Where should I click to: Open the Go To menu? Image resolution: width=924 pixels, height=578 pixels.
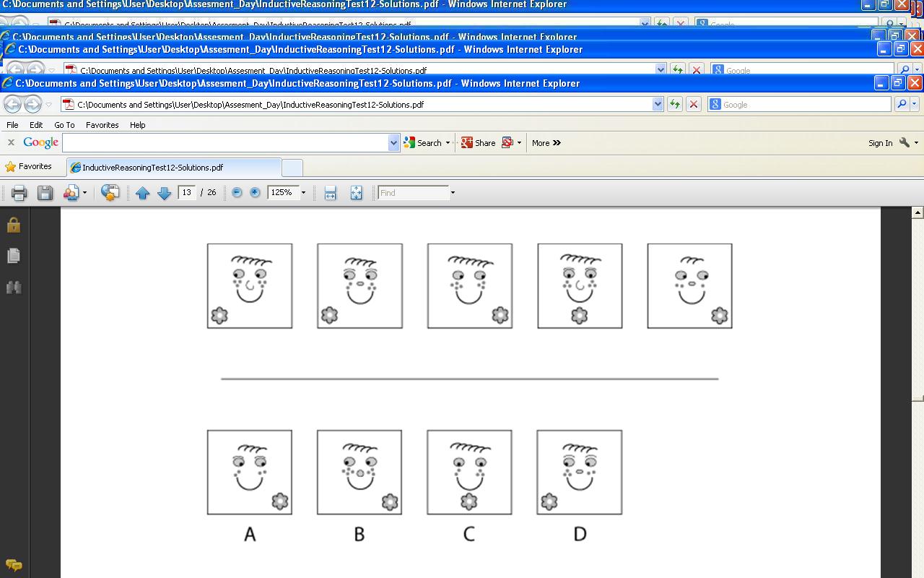coord(64,125)
